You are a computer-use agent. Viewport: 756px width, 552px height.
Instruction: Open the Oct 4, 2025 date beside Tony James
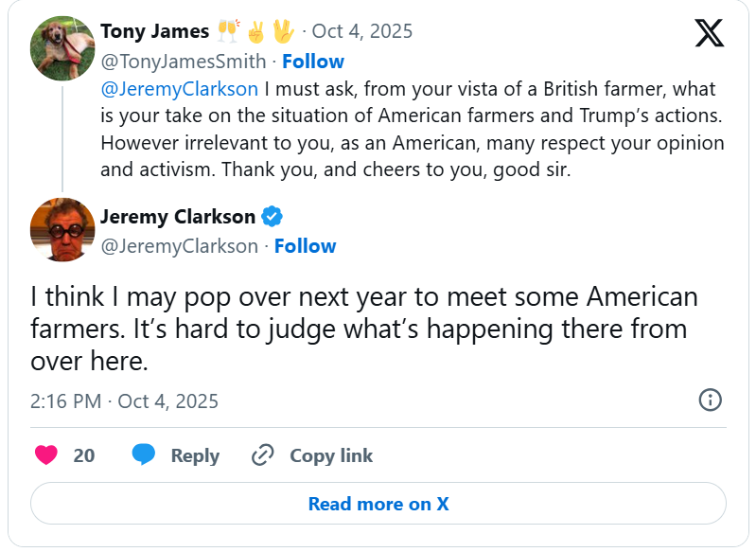362,31
